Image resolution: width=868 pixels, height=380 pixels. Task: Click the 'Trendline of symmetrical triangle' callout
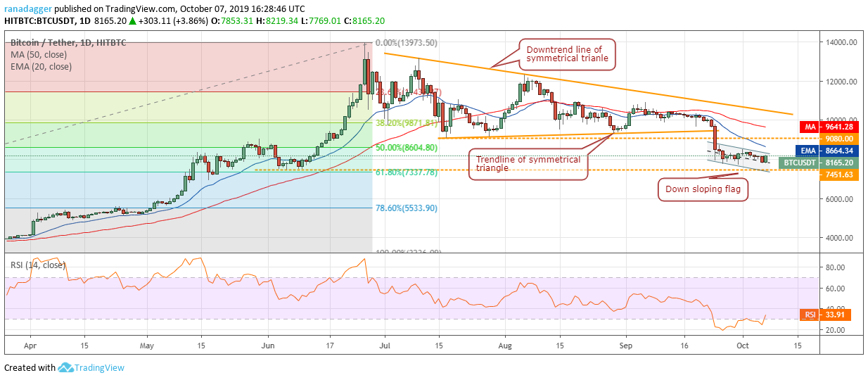[x=528, y=164]
